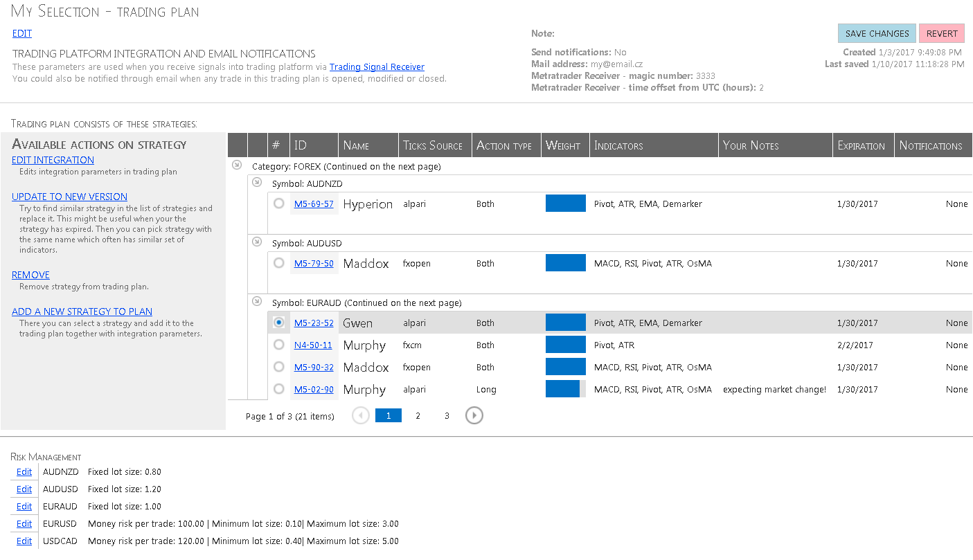Image resolution: width=973 pixels, height=560 pixels.
Task: Sort by Weight column header
Action: (565, 145)
